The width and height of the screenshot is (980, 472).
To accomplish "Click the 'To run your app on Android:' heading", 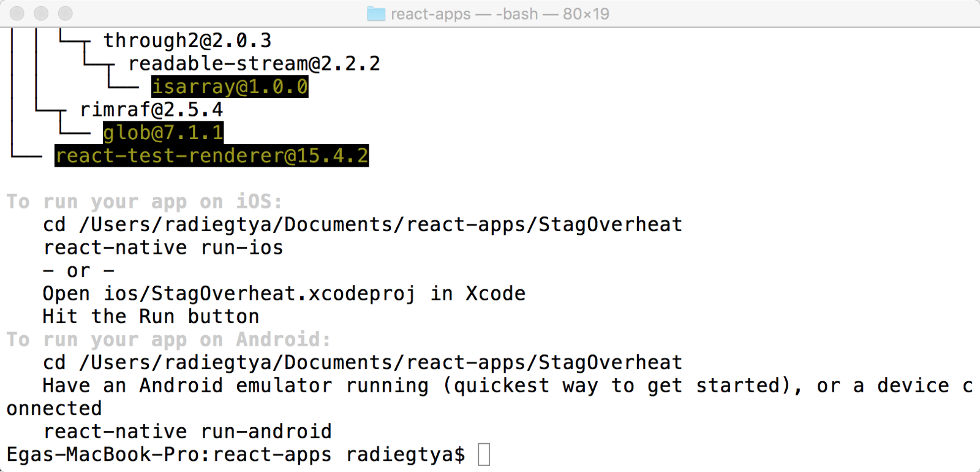I will (x=168, y=340).
